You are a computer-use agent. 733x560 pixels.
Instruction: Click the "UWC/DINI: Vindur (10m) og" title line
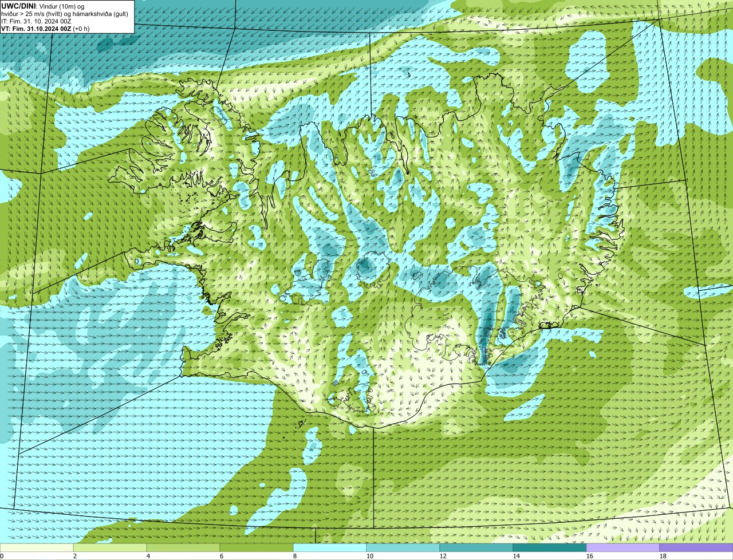point(42,6)
